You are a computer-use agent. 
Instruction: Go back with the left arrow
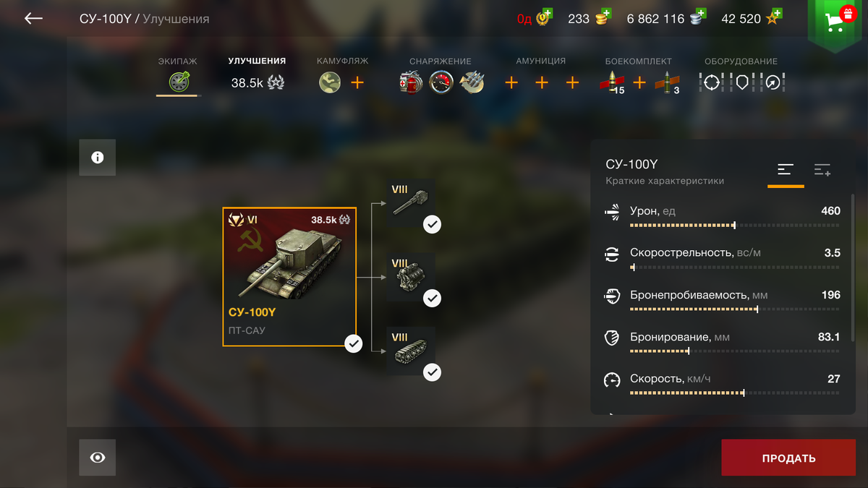(x=33, y=19)
